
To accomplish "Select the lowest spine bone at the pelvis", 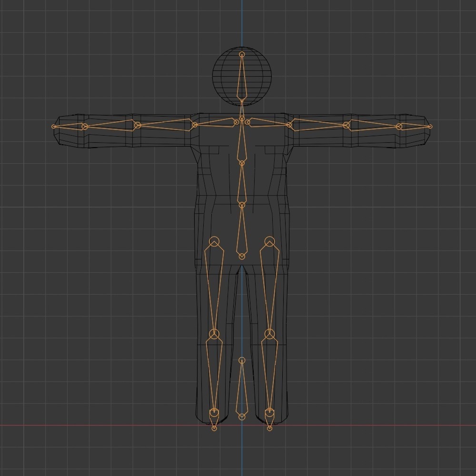I will (x=242, y=231).
